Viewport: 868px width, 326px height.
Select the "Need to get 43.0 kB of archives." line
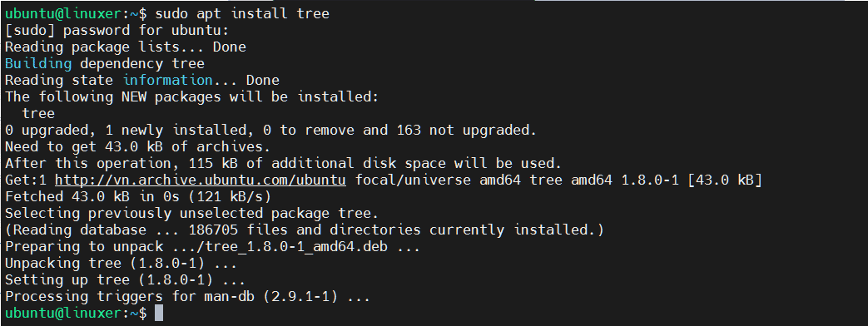click(x=138, y=146)
